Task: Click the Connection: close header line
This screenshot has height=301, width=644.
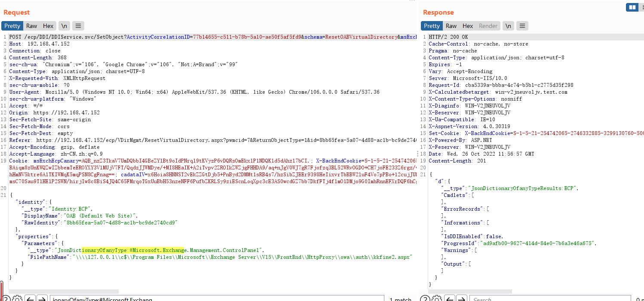Action: click(x=35, y=51)
